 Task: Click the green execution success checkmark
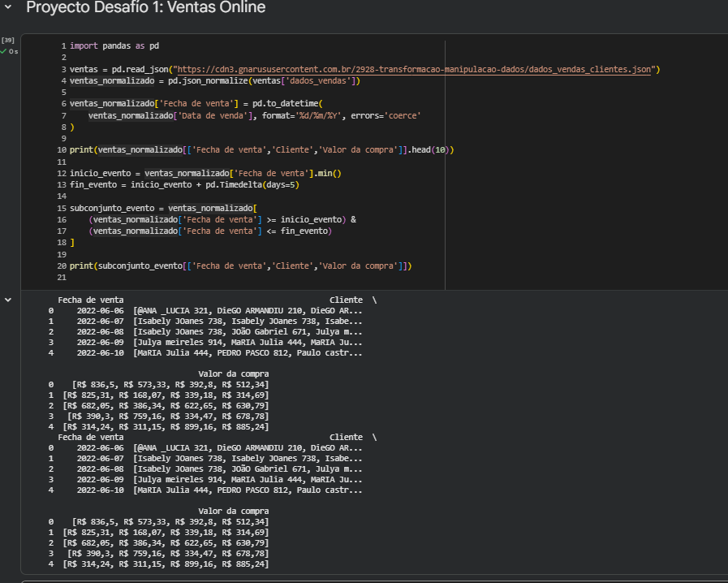(x=3, y=51)
